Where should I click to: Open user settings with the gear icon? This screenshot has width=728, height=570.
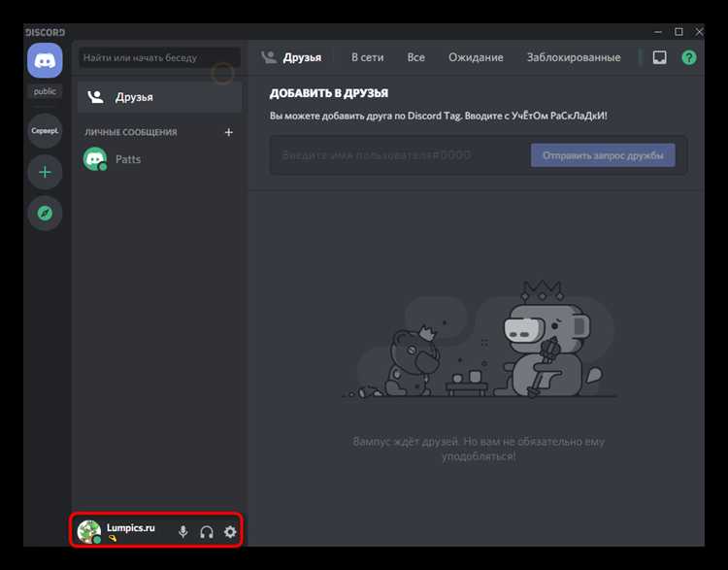230,532
